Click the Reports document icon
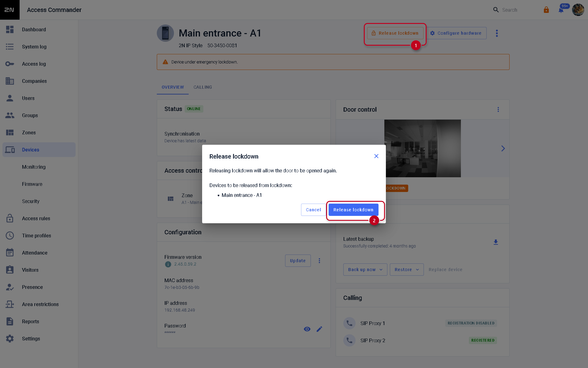The image size is (588, 368). point(10,321)
